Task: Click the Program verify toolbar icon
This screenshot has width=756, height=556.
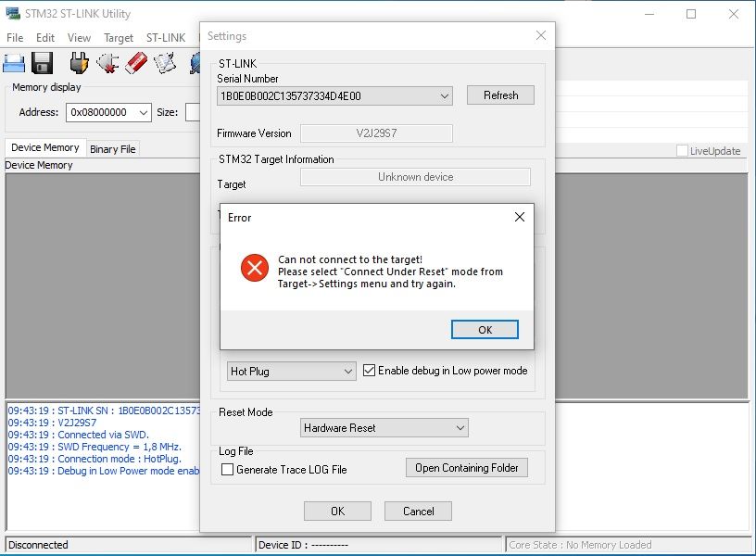Action: coord(165,63)
